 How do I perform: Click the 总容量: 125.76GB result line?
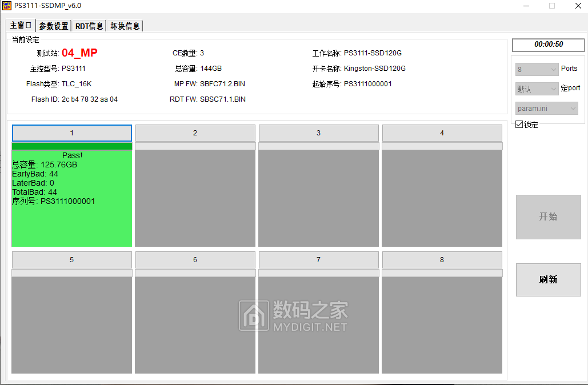click(x=45, y=165)
